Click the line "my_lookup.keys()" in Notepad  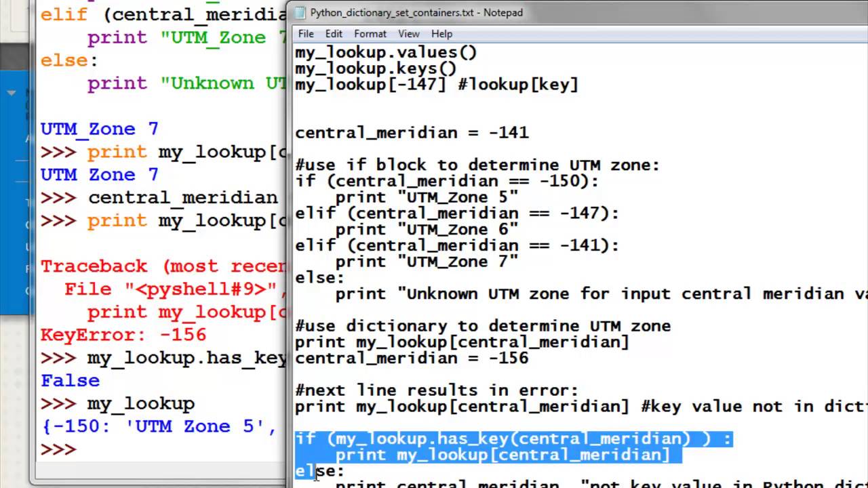tap(376, 68)
